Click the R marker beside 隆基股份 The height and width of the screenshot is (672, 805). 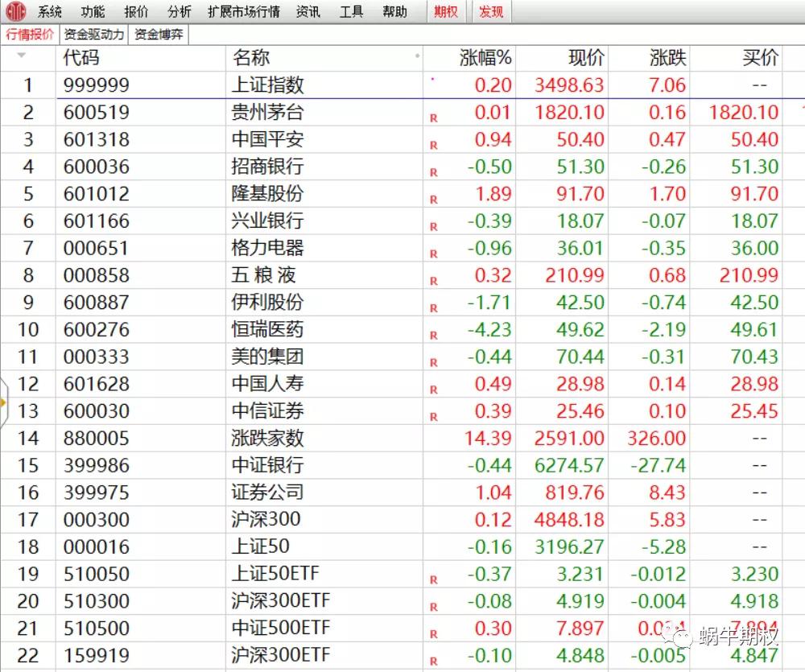(x=434, y=200)
